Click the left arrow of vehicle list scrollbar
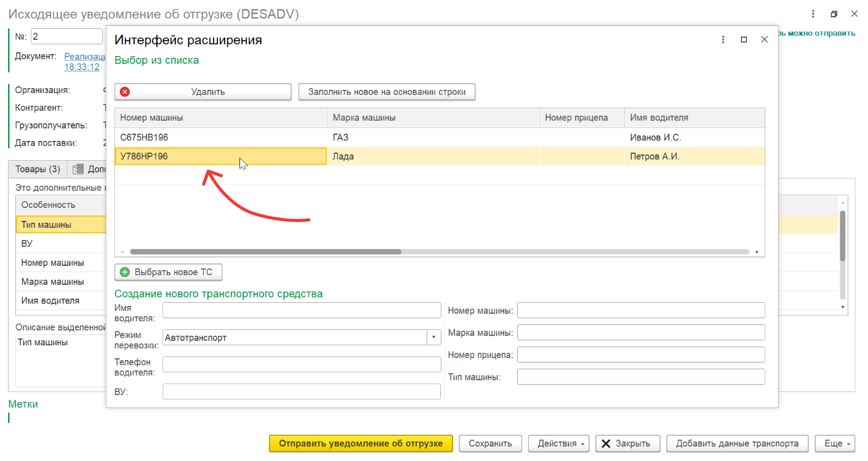Image resolution: width=868 pixels, height=461 pixels. 122,252
